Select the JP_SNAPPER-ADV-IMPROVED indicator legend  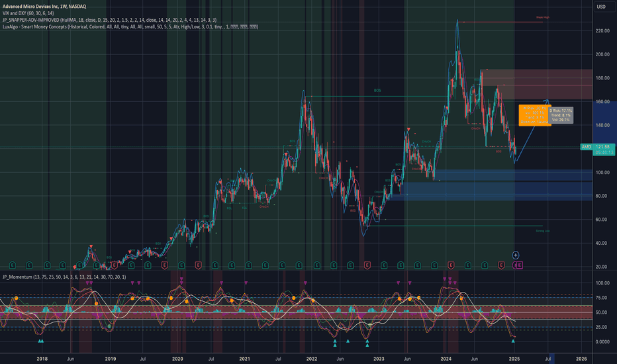tap(109, 20)
